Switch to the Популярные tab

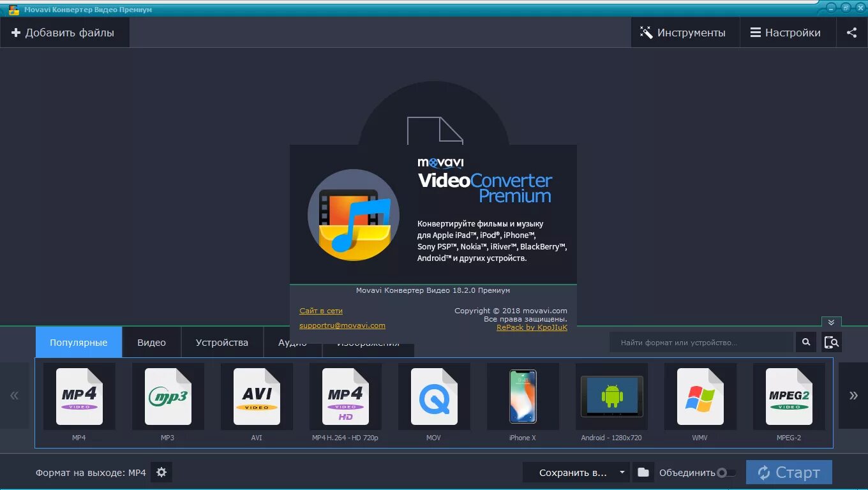click(x=79, y=343)
